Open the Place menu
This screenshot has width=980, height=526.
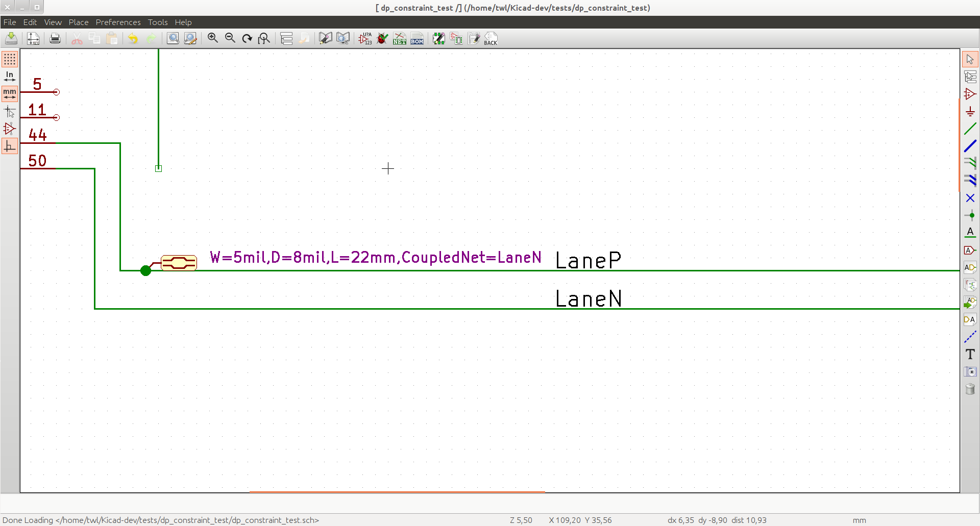(79, 22)
